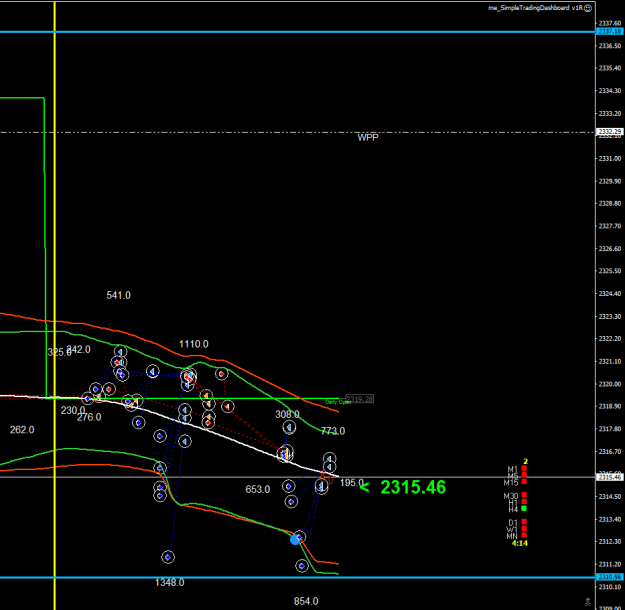The height and width of the screenshot is (610, 625).
Task: Select the dash-dot WPP pivot line
Action: coord(298,132)
